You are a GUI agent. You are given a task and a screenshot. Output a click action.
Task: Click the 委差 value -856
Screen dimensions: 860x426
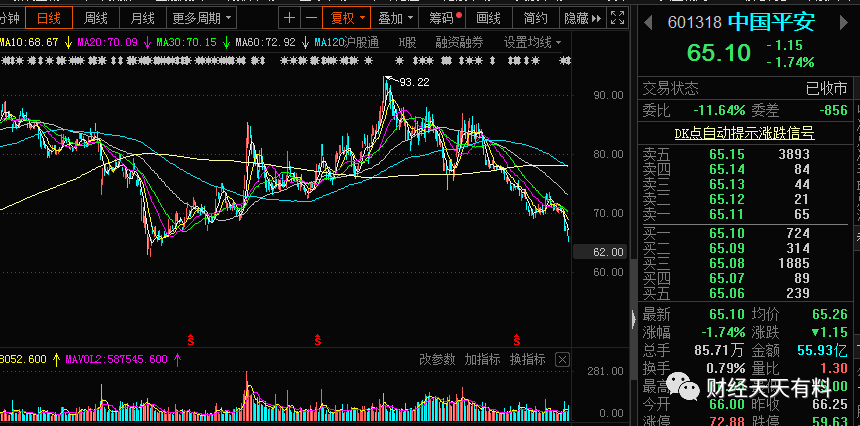[833, 110]
